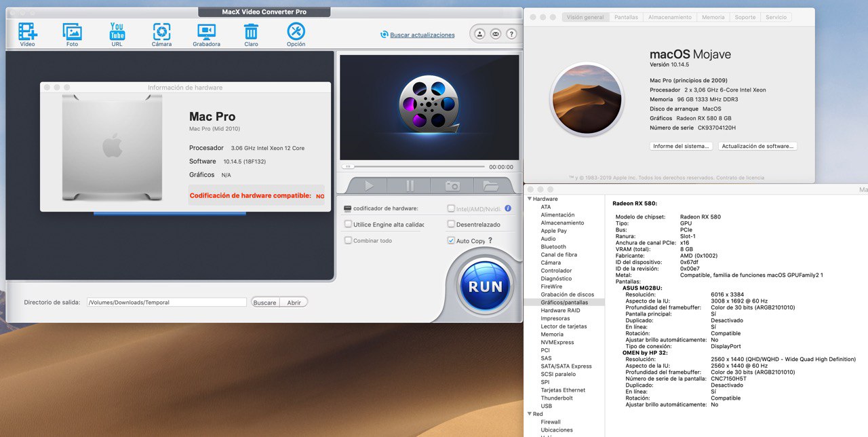Select the Visión general tab
The height and width of the screenshot is (437, 868).
pos(585,17)
